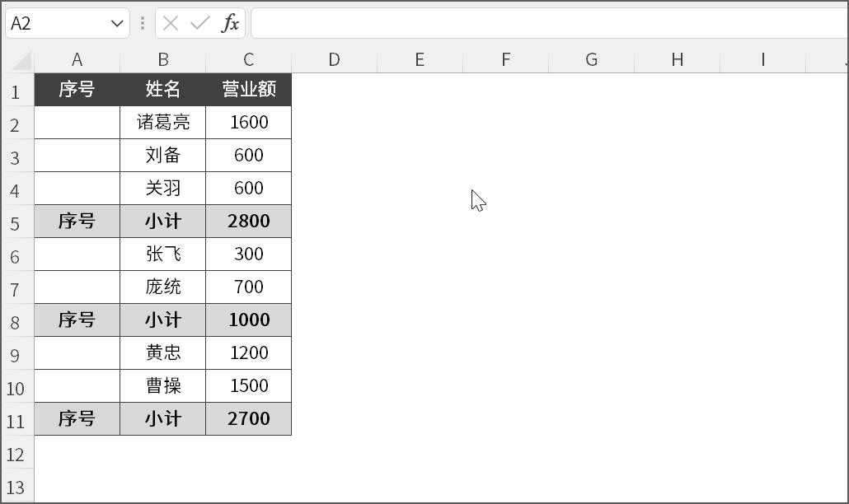Click the 姓名 header cell
Viewport: 849px width, 504px height.
pos(162,89)
